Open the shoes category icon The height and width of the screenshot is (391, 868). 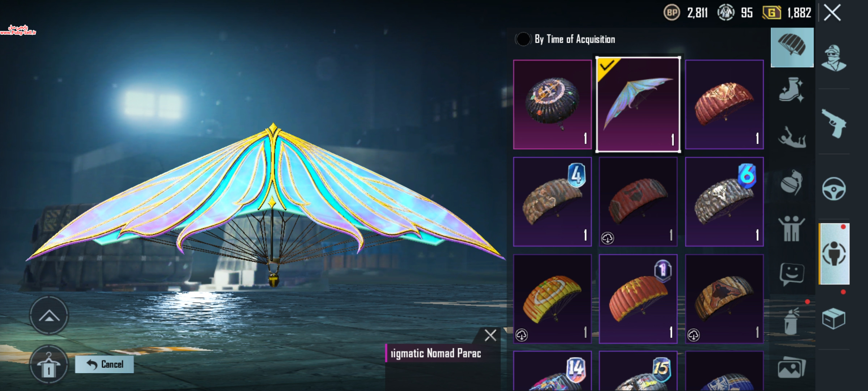791,89
